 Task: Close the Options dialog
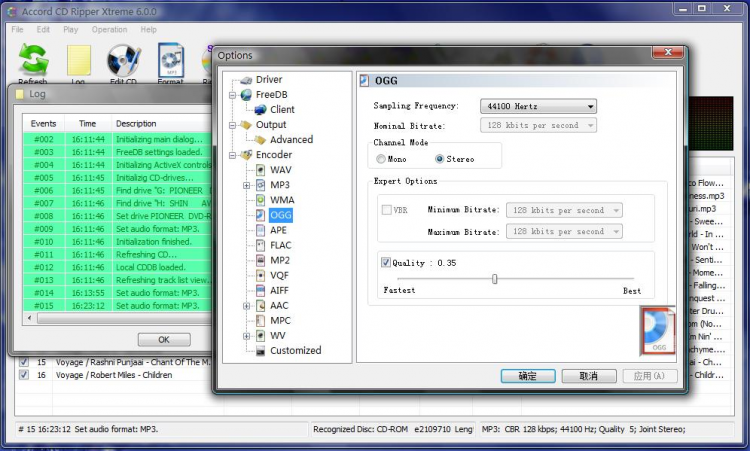(x=668, y=52)
